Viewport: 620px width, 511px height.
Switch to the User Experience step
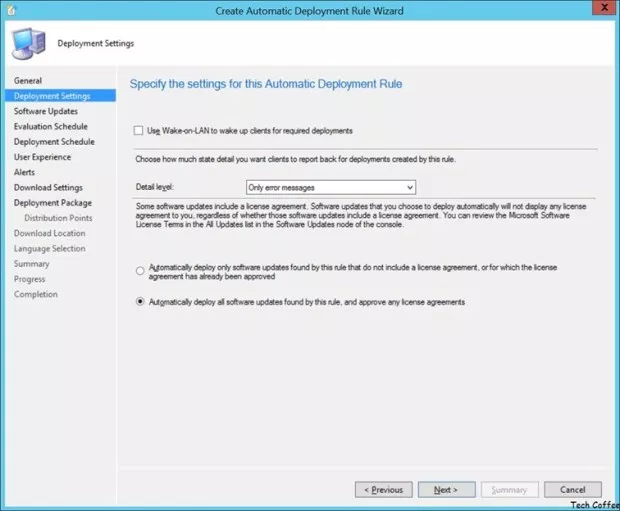coord(43,157)
